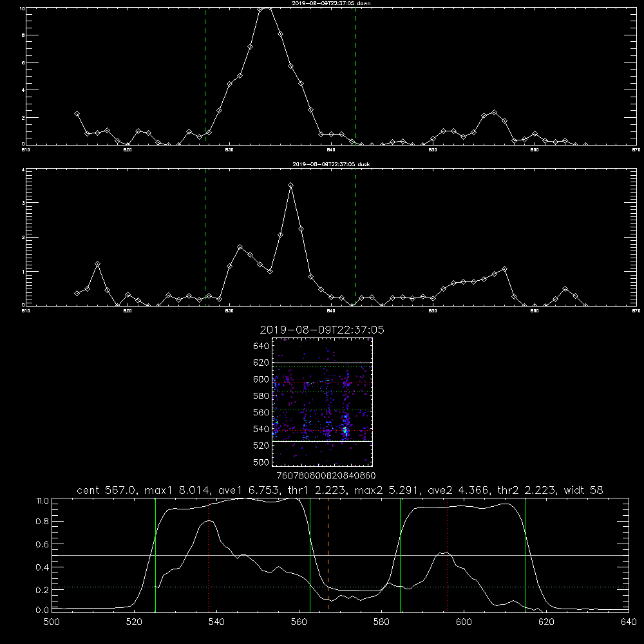Select the 'ave1 6.753' statistic
This screenshot has width=644, height=644.
pos(249,490)
